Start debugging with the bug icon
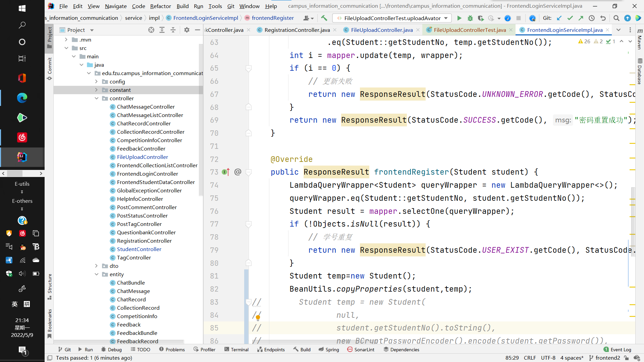 point(470,18)
